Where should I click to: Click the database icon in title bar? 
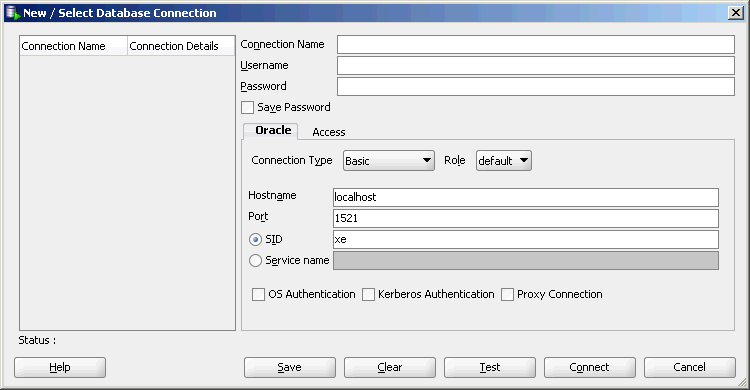pos(12,13)
